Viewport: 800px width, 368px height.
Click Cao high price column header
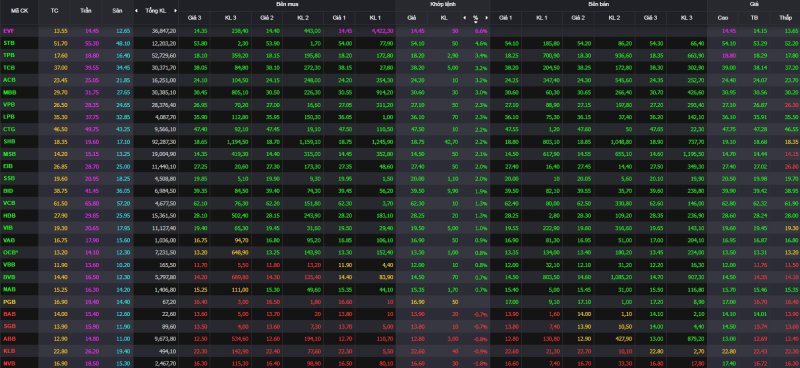click(x=722, y=18)
